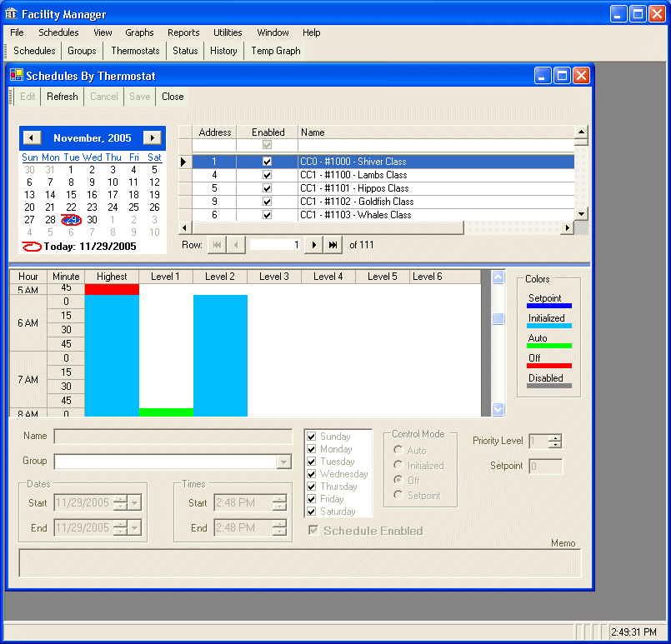Go to previous month in calendar
Screen dimensions: 671x644
(32, 137)
